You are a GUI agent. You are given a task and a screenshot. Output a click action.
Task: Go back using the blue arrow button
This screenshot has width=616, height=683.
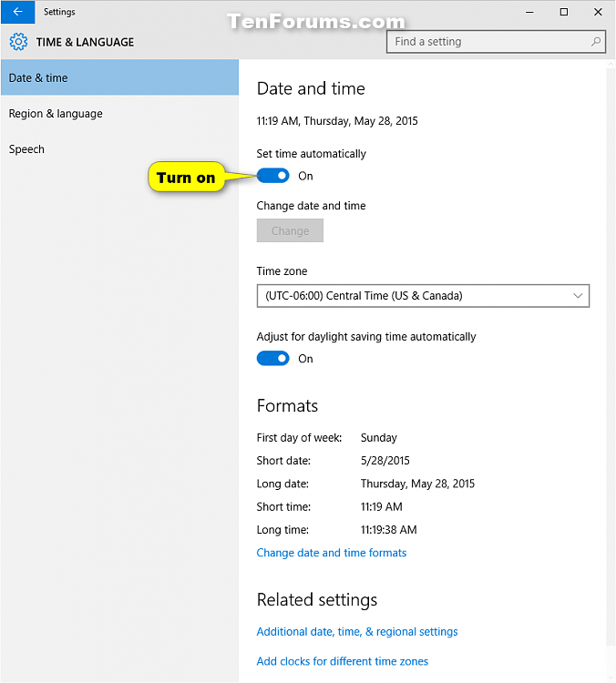click(18, 12)
